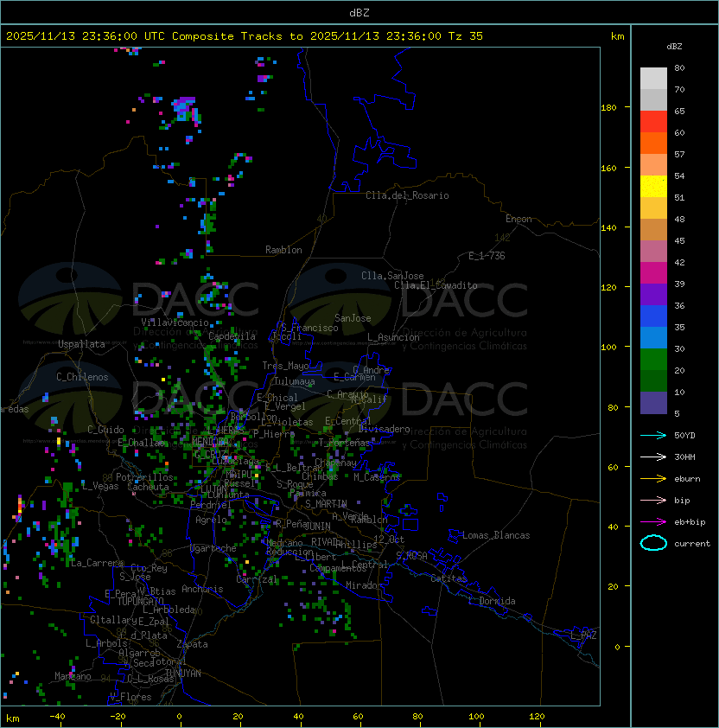Click the yellow 54 dBZ legend swatch
719x728 pixels.
[653, 186]
